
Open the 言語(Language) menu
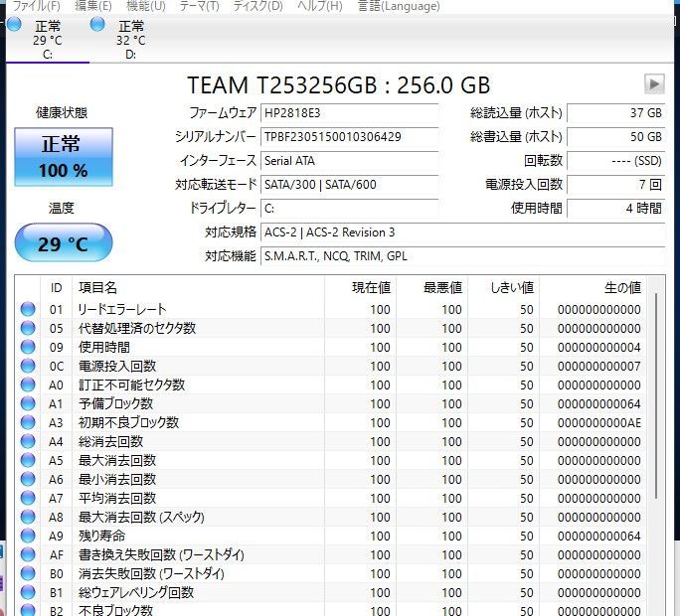pyautogui.click(x=398, y=6)
